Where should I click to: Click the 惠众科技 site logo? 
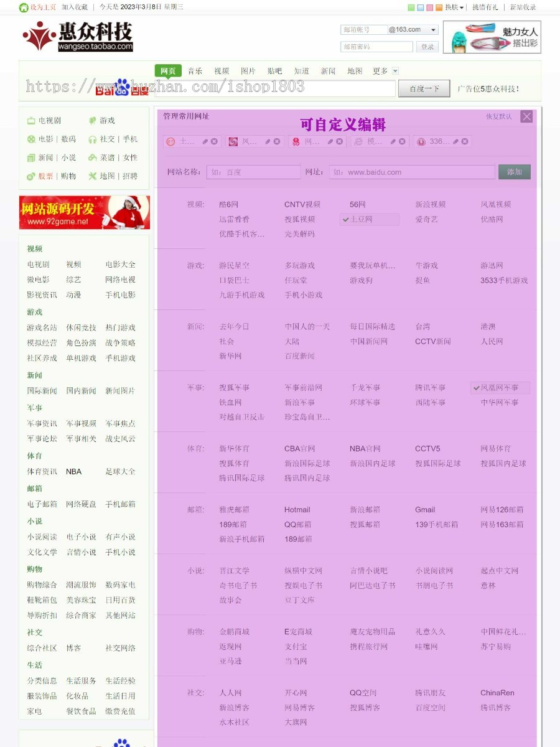click(78, 37)
